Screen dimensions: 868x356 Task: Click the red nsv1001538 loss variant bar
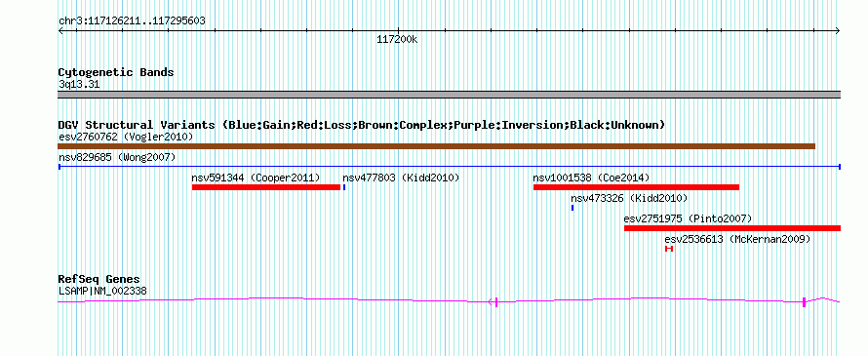(636, 187)
